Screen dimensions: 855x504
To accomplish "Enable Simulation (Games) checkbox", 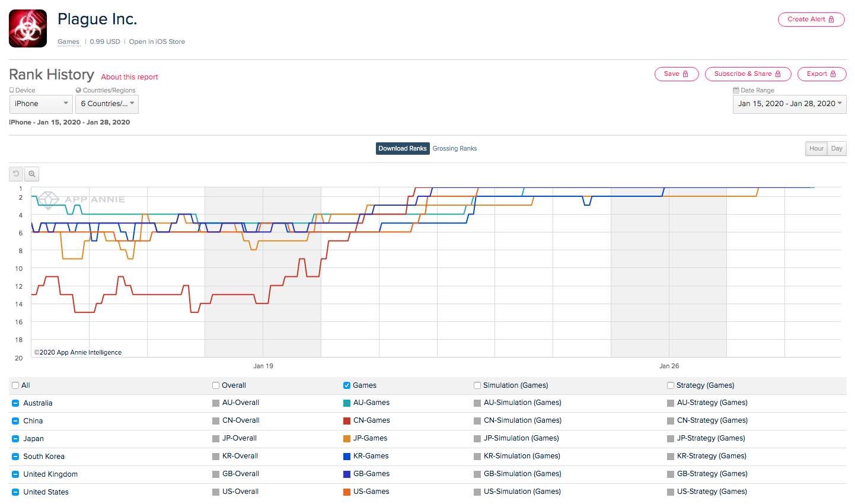I will click(x=477, y=385).
